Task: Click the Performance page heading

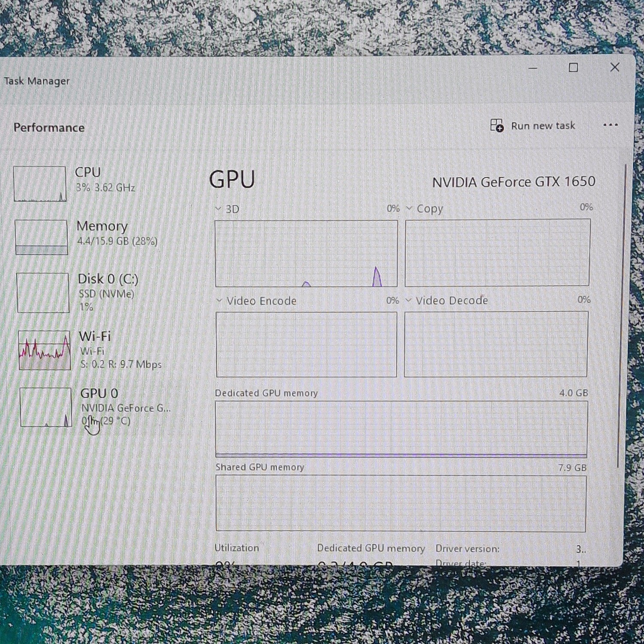Action: (49, 128)
